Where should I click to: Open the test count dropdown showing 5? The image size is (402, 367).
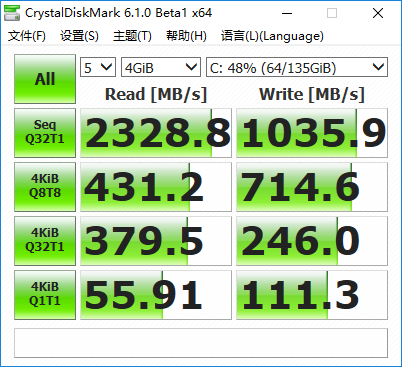(x=98, y=67)
